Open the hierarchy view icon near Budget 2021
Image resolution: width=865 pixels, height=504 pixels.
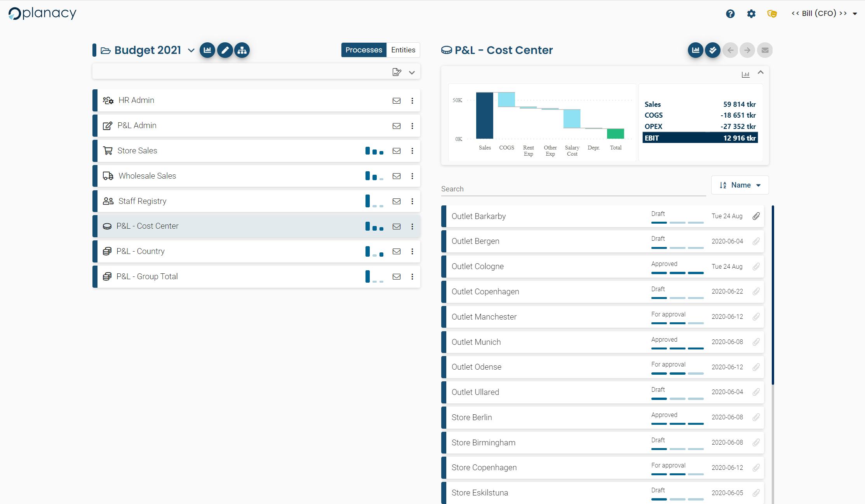242,50
